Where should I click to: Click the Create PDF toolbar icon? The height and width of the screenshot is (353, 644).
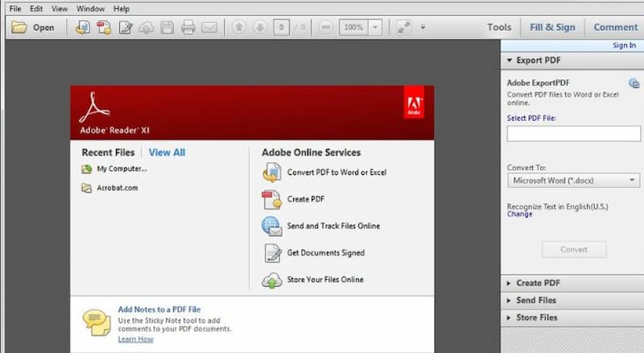104,27
